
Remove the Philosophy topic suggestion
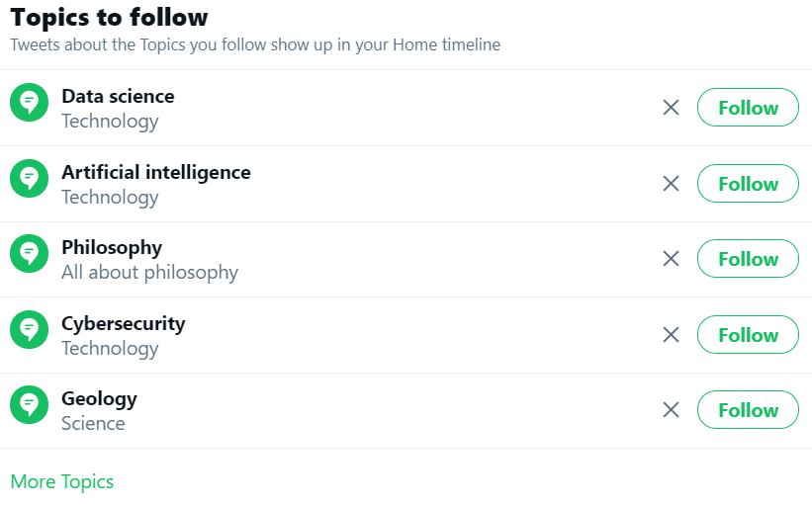(x=671, y=259)
